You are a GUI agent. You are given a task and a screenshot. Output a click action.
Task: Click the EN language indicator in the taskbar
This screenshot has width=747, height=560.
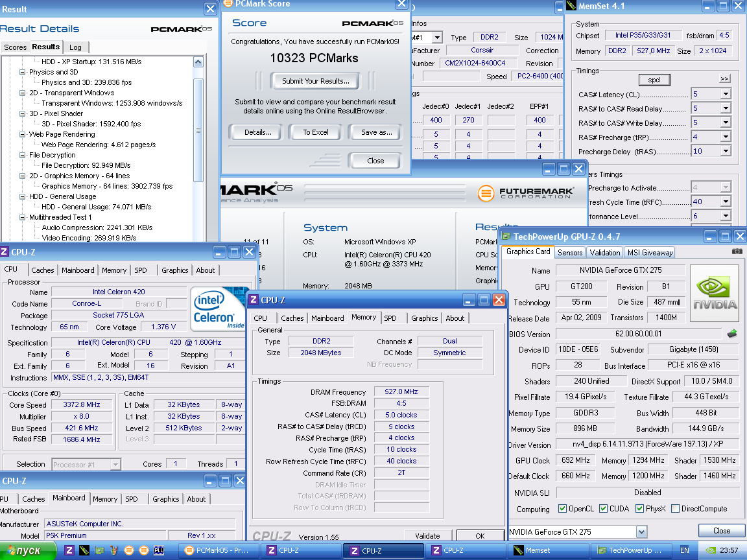tap(685, 550)
